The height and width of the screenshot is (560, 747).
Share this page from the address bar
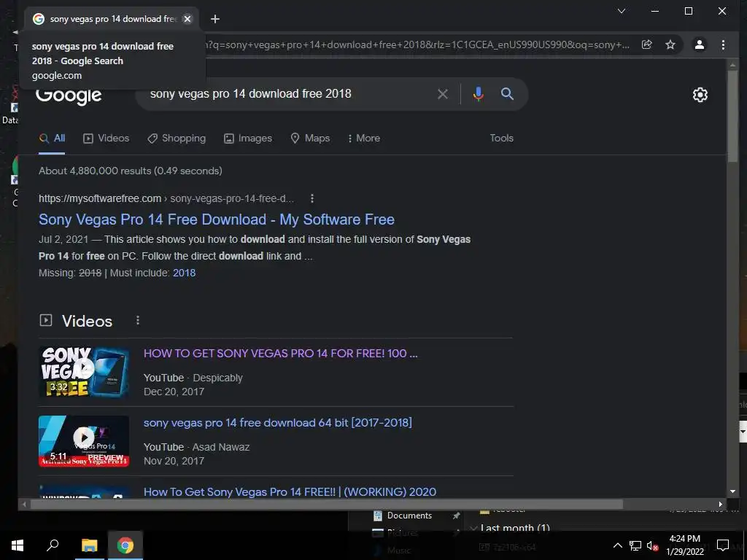pos(646,44)
